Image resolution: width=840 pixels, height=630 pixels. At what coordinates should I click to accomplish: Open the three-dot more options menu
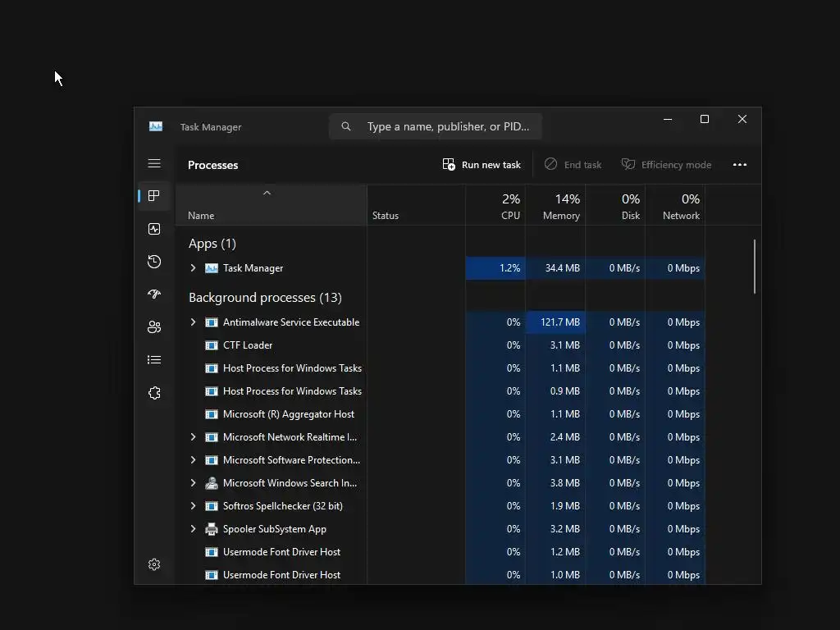740,164
